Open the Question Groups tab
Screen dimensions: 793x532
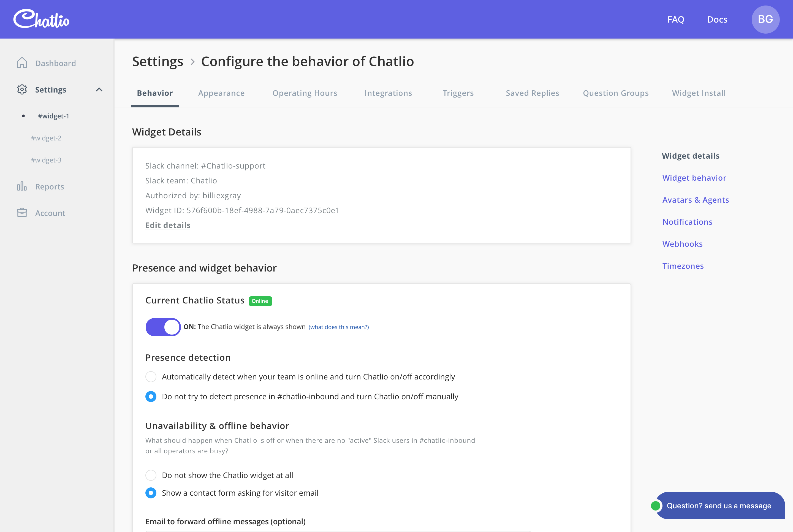[x=615, y=93]
